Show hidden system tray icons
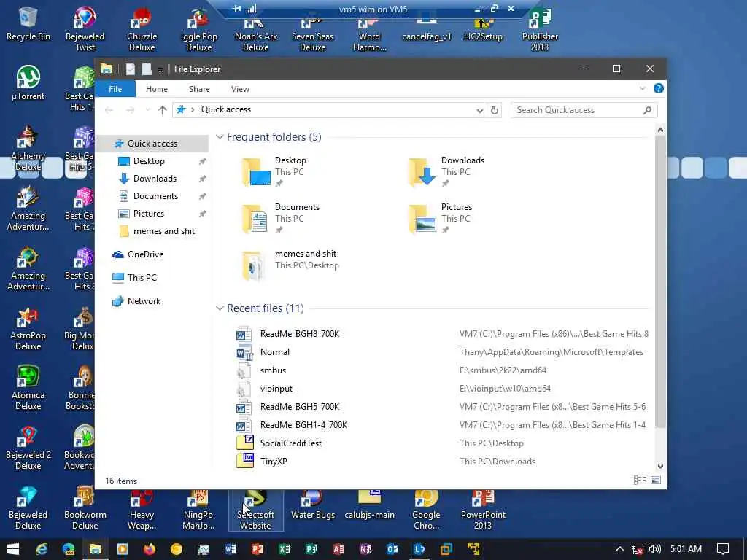Image resolution: width=747 pixels, height=560 pixels. coord(619,549)
